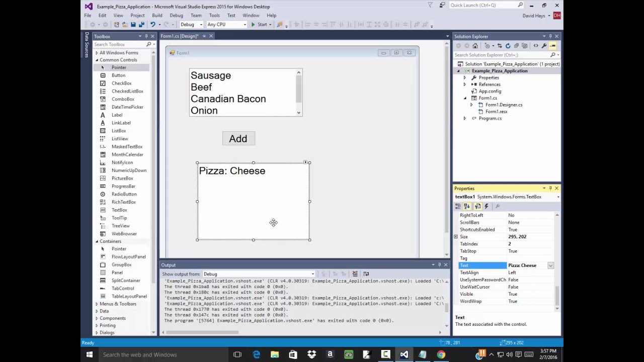Collapse the Containers toolbox group

pyautogui.click(x=97, y=241)
